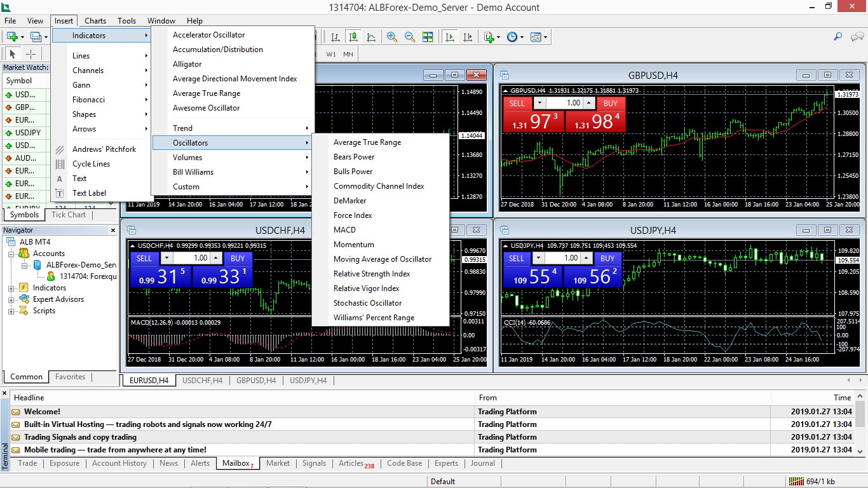Switch to the USDJPY,H4 chart tab
Image resolution: width=868 pixels, height=488 pixels.
coord(308,380)
